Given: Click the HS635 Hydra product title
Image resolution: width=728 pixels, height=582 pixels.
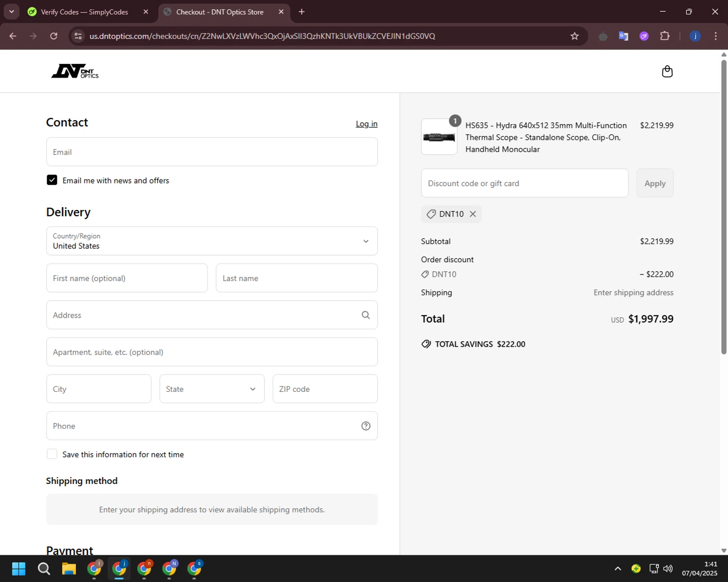Looking at the screenshot, I should point(546,137).
